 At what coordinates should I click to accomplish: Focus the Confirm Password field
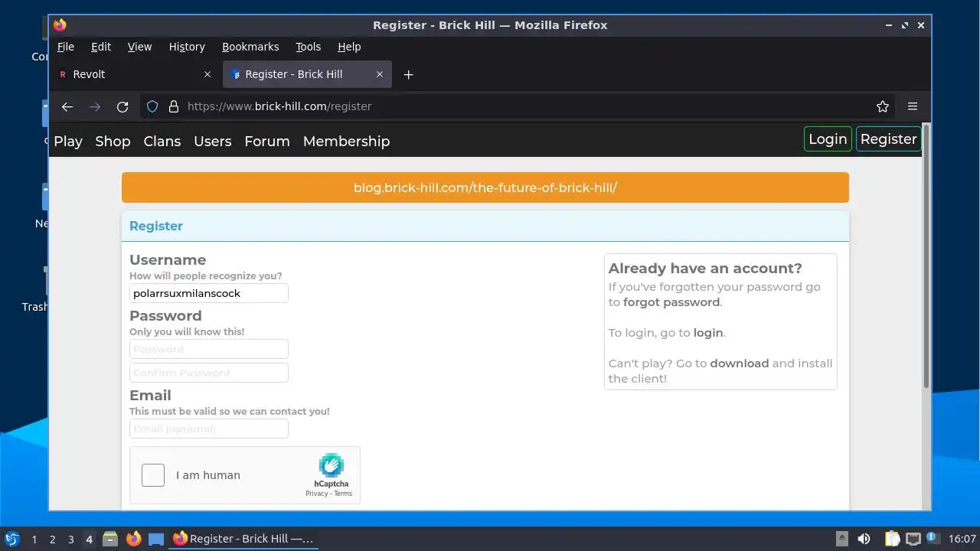click(209, 373)
